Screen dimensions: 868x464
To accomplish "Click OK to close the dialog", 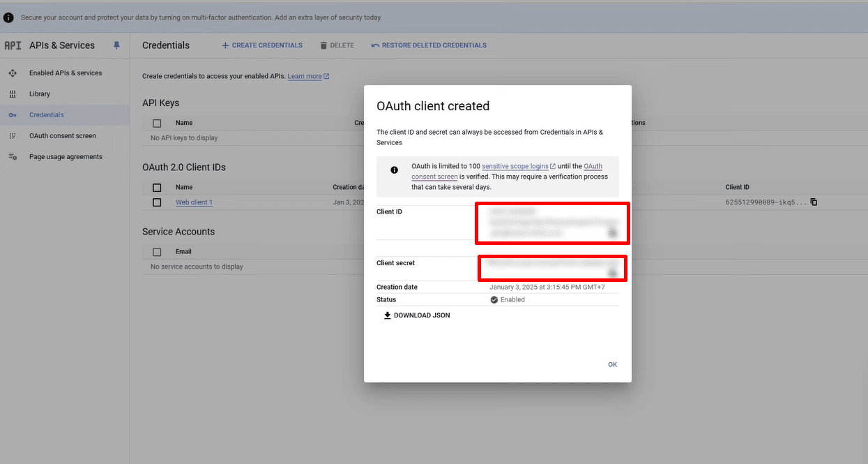I will pos(613,364).
